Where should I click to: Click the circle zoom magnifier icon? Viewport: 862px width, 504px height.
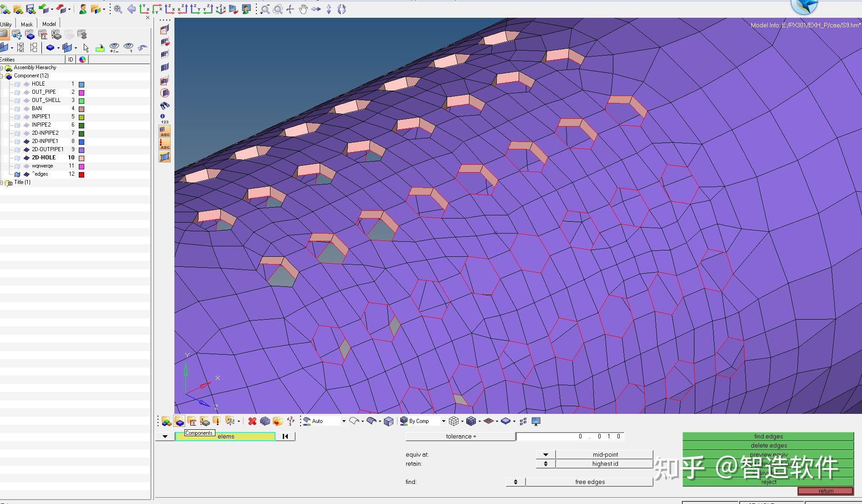point(278,9)
